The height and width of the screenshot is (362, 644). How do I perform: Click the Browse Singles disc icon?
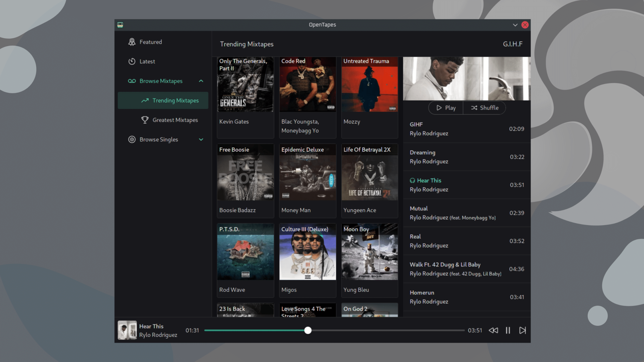[132, 140]
